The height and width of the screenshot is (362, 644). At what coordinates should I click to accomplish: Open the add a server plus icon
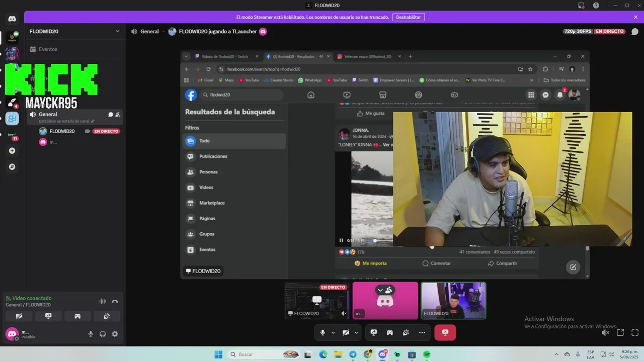point(12,150)
